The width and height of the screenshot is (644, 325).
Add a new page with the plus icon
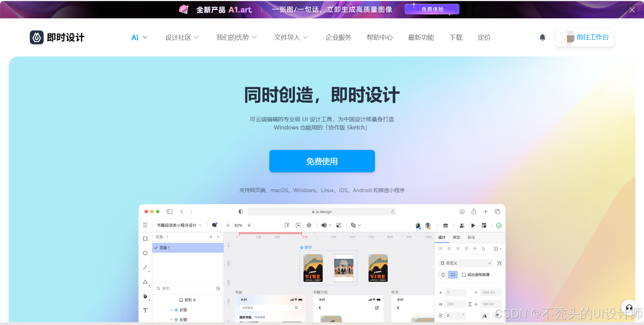(x=211, y=237)
